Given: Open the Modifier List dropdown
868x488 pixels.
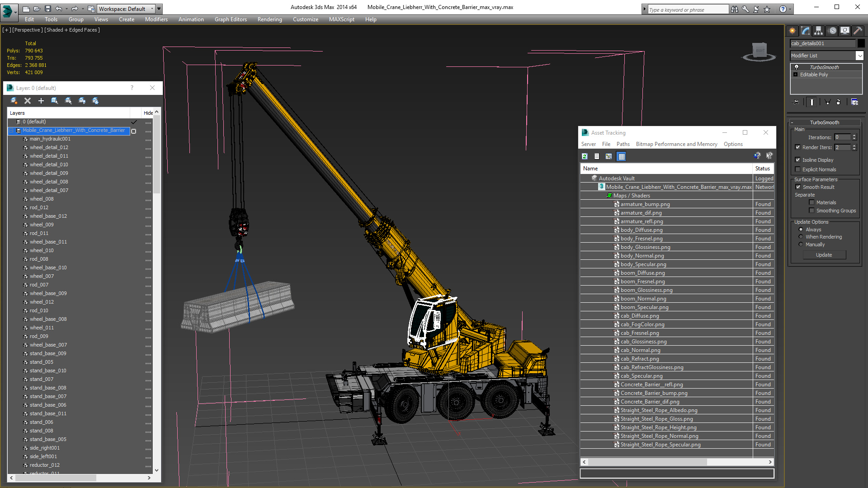Looking at the screenshot, I should [x=859, y=56].
